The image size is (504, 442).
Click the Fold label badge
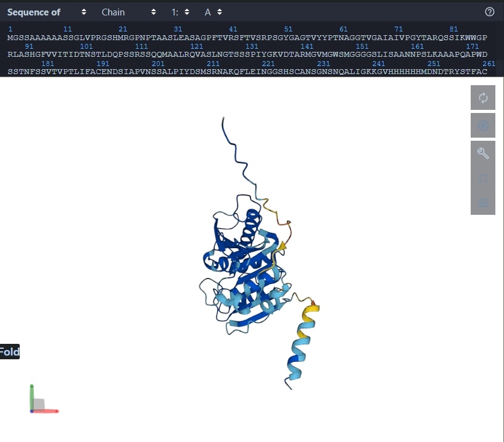pos(10,352)
